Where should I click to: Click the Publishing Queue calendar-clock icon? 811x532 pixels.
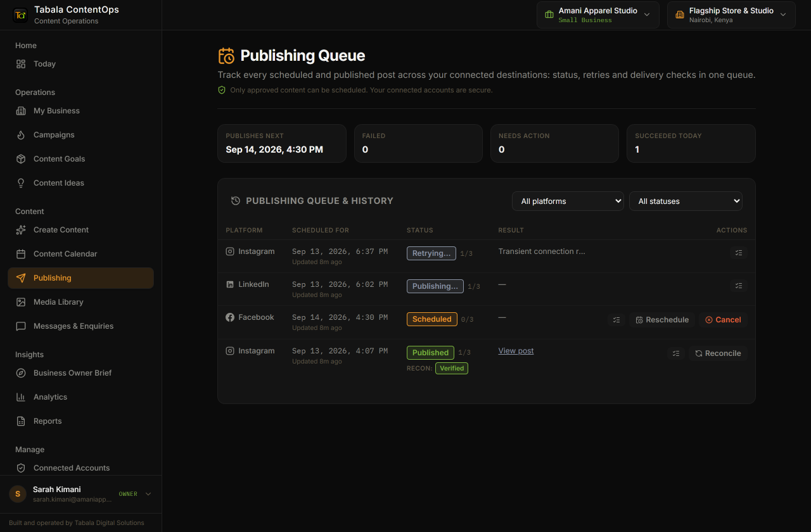point(226,56)
